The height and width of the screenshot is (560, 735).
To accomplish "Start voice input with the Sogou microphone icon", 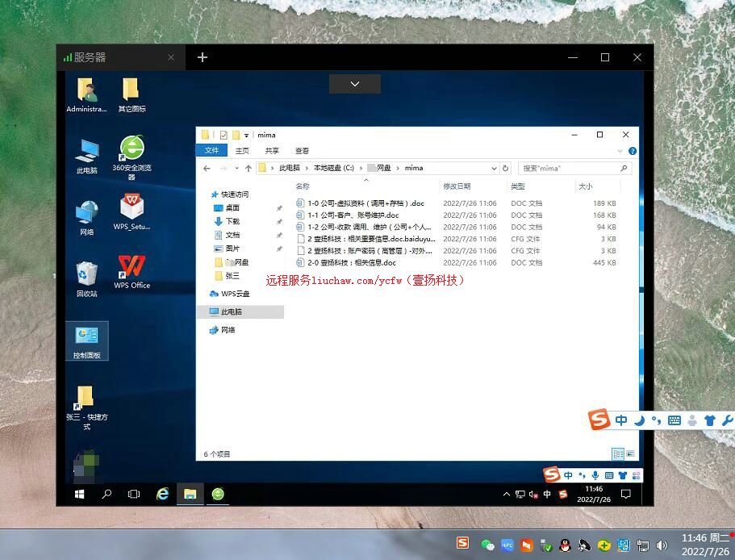I will click(595, 475).
